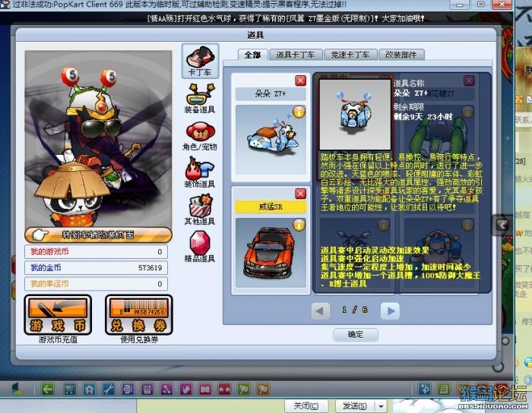Click the pink heart toolbar icon
This screenshot has height=413, width=532.
(x=185, y=389)
